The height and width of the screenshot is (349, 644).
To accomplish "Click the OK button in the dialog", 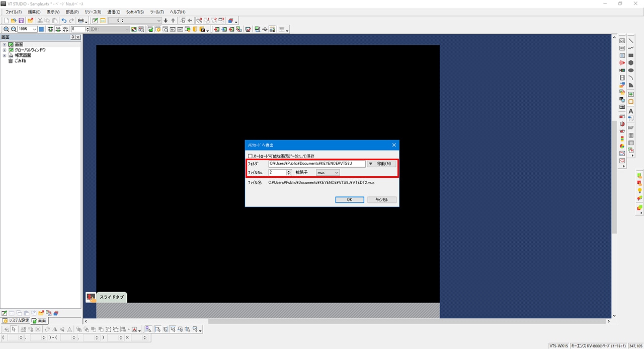I will (x=349, y=200).
